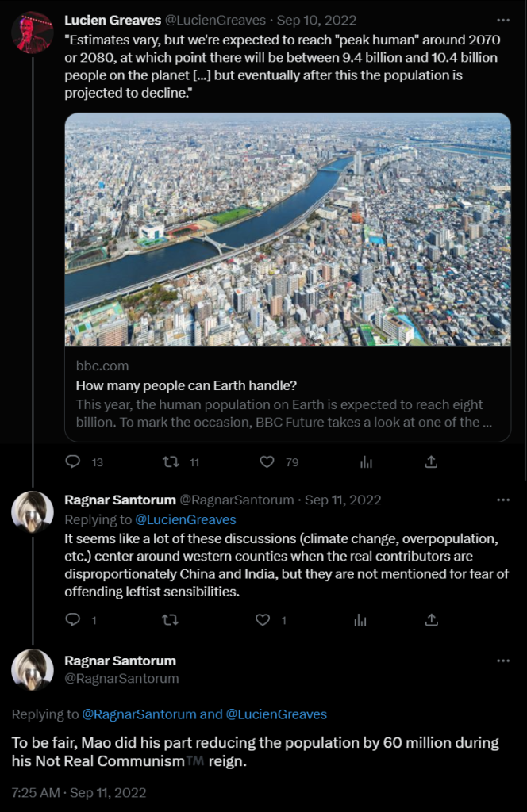Share the Lucien Greaves tweet
Image resolution: width=527 pixels, height=812 pixels.
tap(431, 462)
